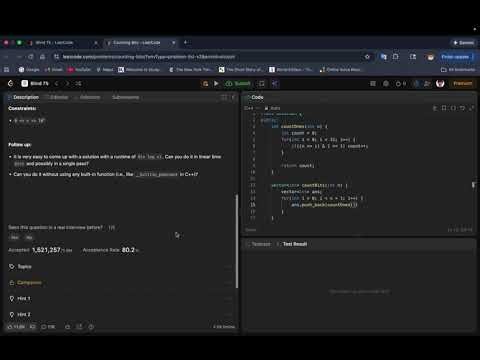
Task: Open the Test Result tab
Action: coord(292,244)
